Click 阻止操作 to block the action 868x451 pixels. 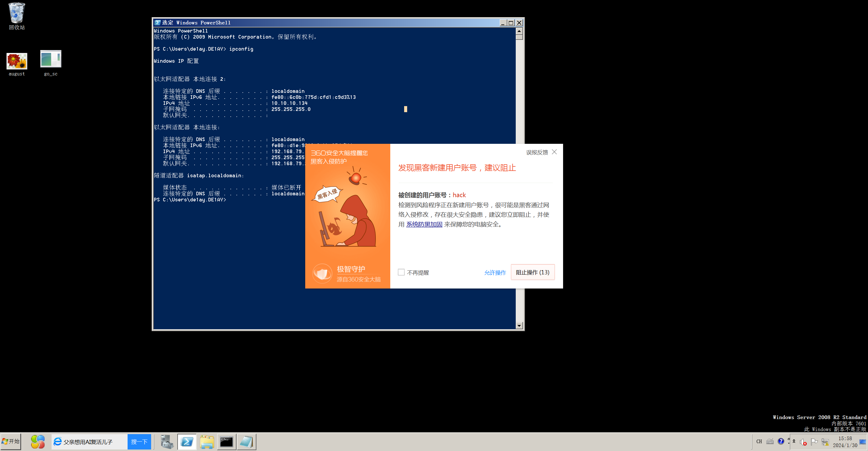coord(532,272)
